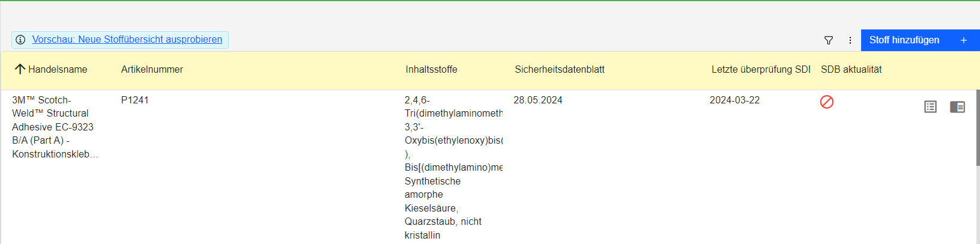The image size is (980, 244).
Task: Toggle the Handelsname sort arrow
Action: click(x=20, y=69)
